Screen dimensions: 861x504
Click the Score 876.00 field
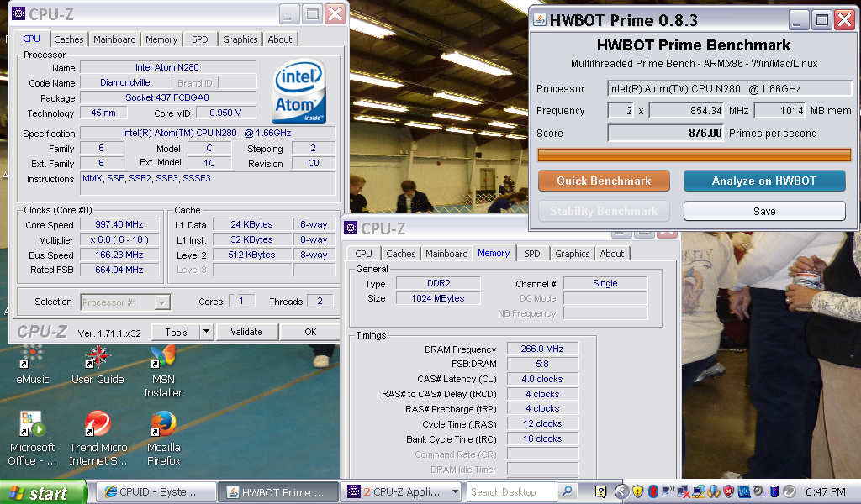coord(666,134)
